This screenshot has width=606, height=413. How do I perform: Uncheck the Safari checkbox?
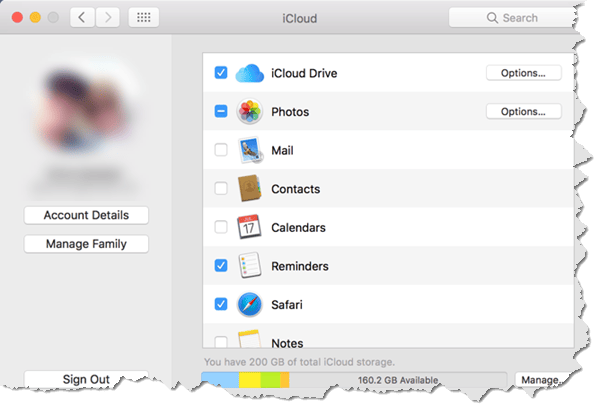tap(221, 304)
